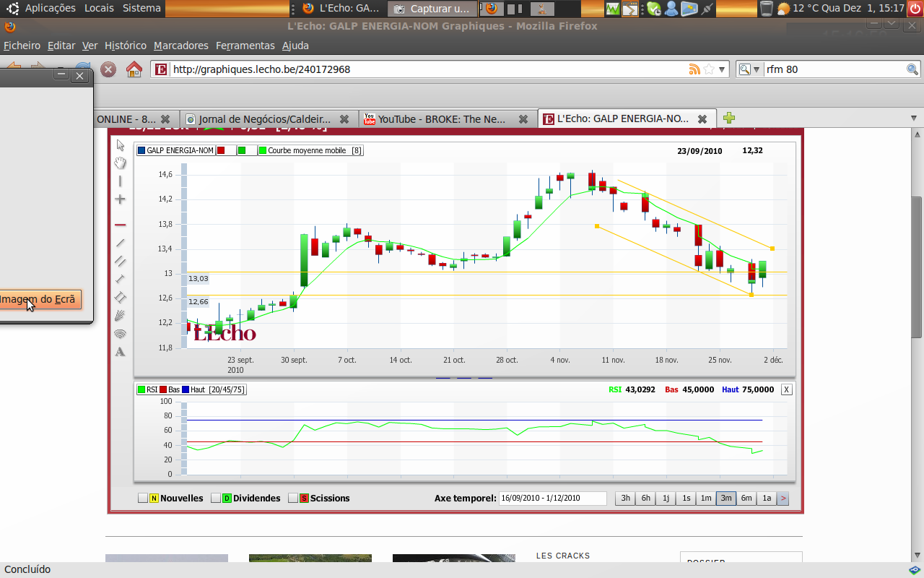This screenshot has height=578, width=924.
Task: Select the 1a time range
Action: click(x=767, y=498)
